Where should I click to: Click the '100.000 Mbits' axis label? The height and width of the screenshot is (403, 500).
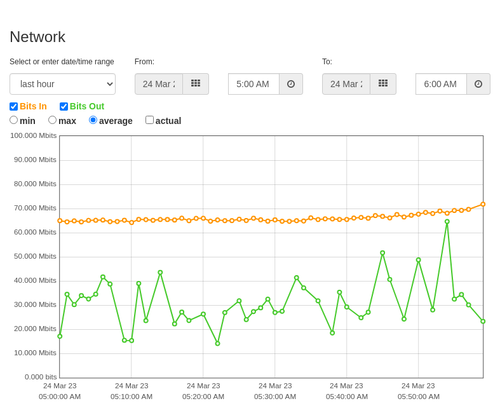coord(33,136)
